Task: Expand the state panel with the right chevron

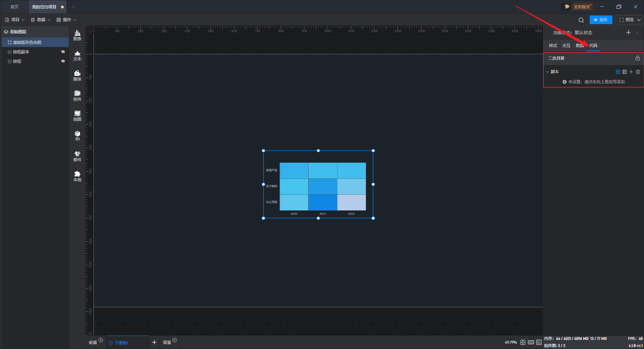Action: click(x=637, y=33)
